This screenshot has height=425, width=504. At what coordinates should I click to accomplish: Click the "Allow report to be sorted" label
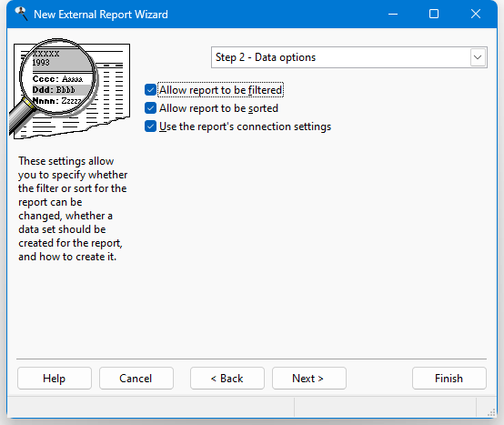[218, 108]
